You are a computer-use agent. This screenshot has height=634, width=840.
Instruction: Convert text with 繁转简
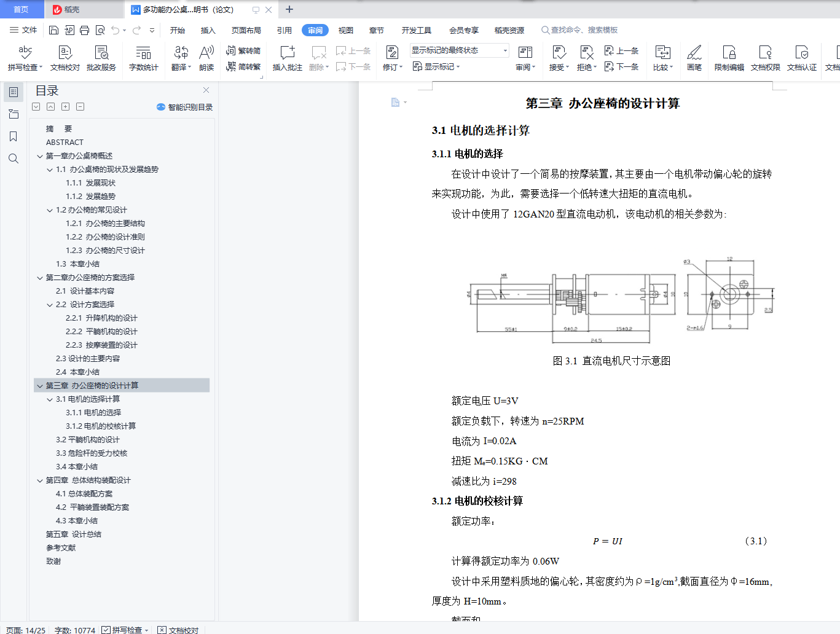coord(243,51)
